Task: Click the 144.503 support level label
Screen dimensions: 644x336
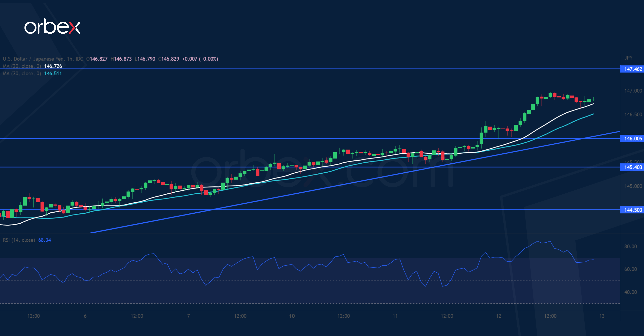Action: pos(633,210)
